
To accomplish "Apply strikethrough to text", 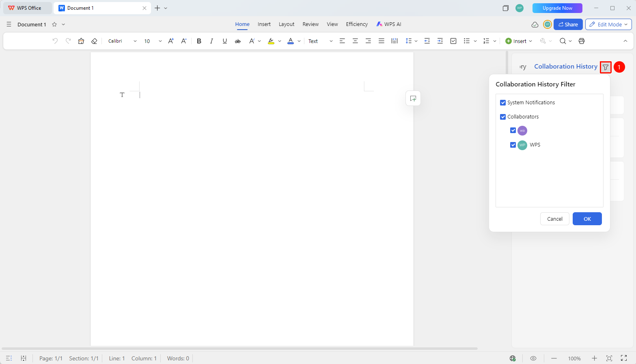I will [238, 41].
